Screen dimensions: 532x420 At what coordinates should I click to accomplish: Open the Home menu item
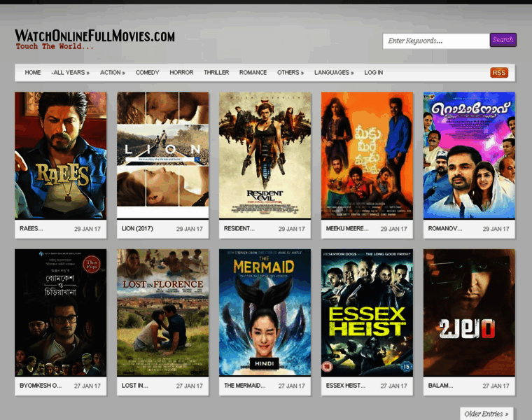(33, 73)
